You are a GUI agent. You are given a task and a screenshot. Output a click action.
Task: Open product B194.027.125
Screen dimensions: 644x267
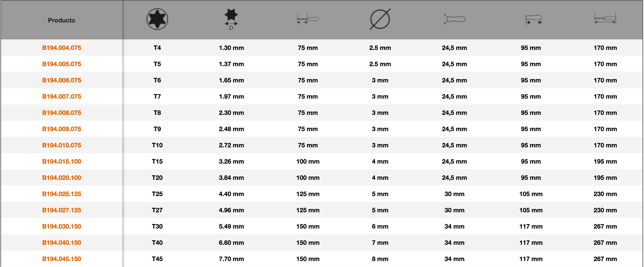click(61, 210)
